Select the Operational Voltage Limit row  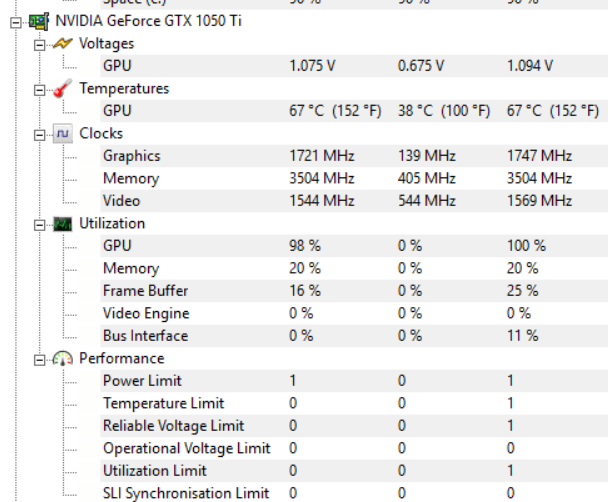tap(354, 448)
